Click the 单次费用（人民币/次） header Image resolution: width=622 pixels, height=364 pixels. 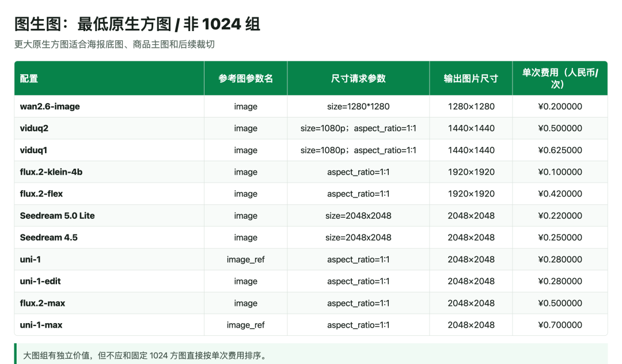(x=560, y=78)
